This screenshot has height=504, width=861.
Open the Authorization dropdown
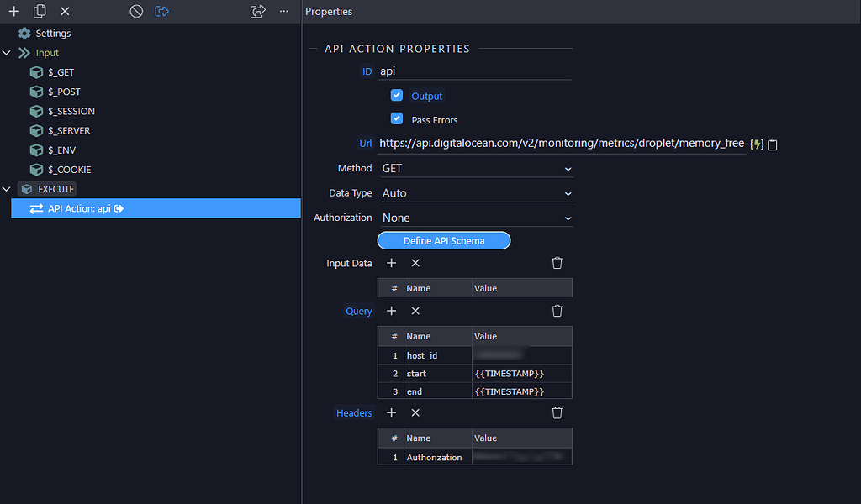pyautogui.click(x=477, y=217)
